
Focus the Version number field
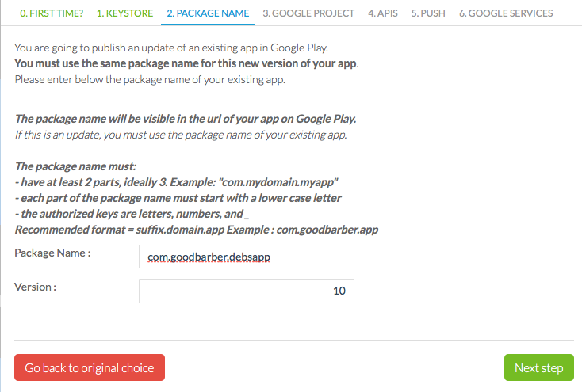(246, 291)
